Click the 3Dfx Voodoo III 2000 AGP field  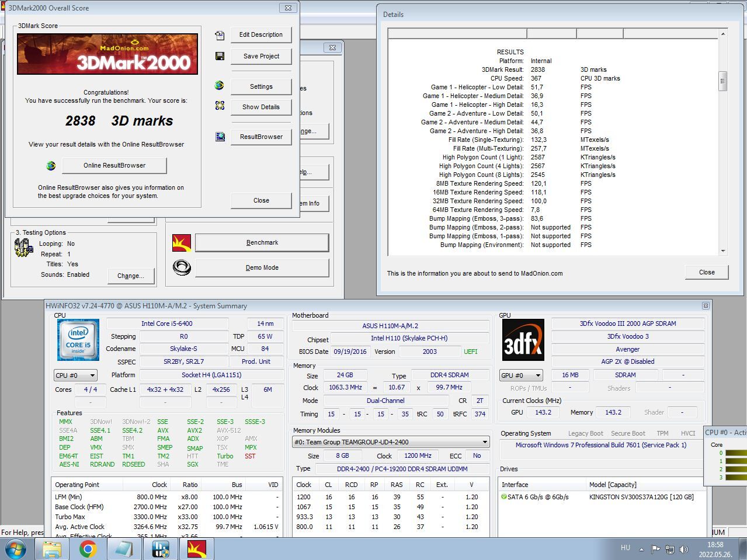click(x=628, y=324)
